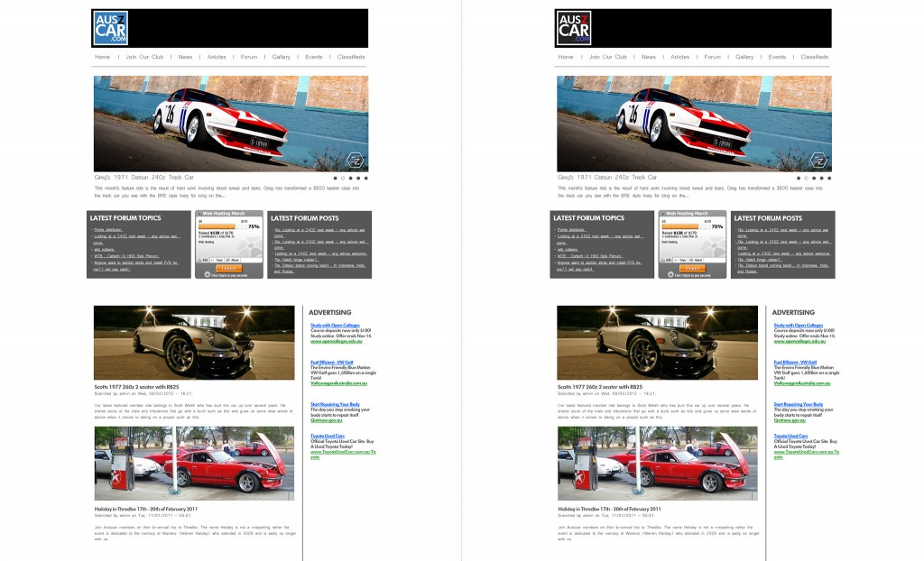Select the last slideshow dot in left mockup

(366, 178)
